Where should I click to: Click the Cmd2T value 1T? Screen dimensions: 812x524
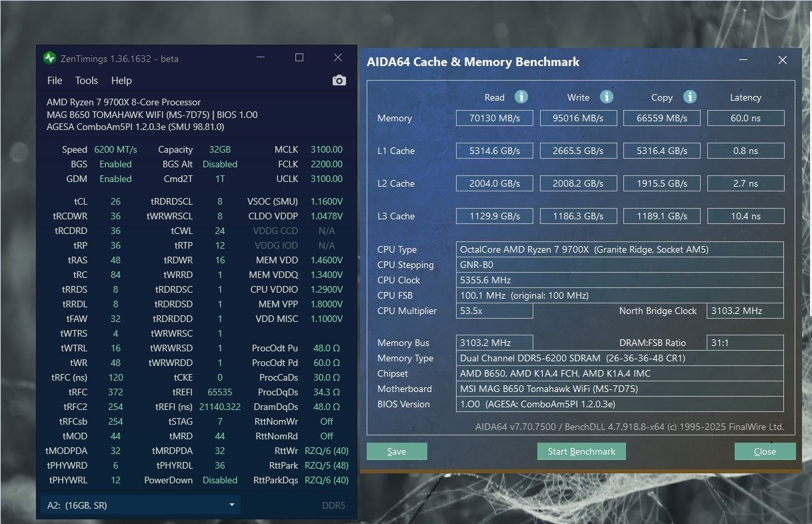tap(220, 179)
